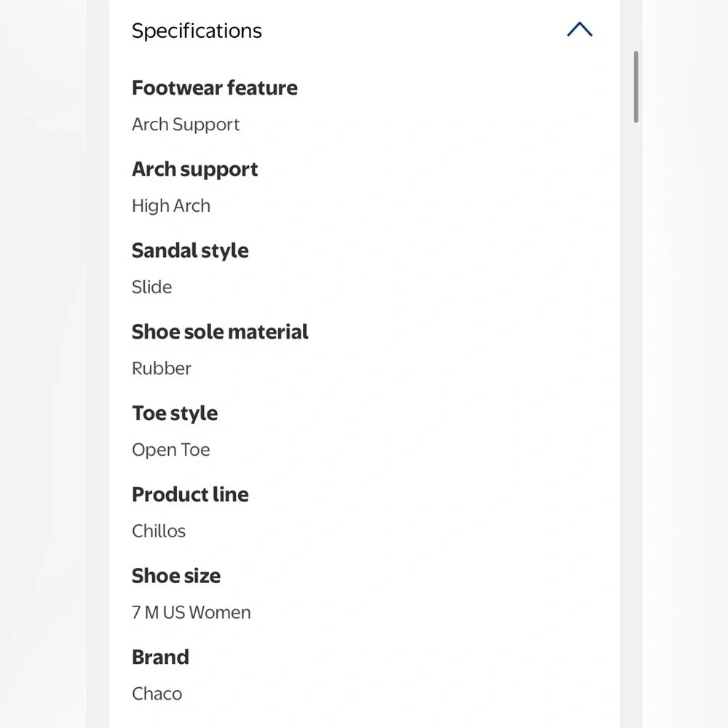This screenshot has width=728, height=728.
Task: Select the Product line heading
Action: click(x=190, y=494)
